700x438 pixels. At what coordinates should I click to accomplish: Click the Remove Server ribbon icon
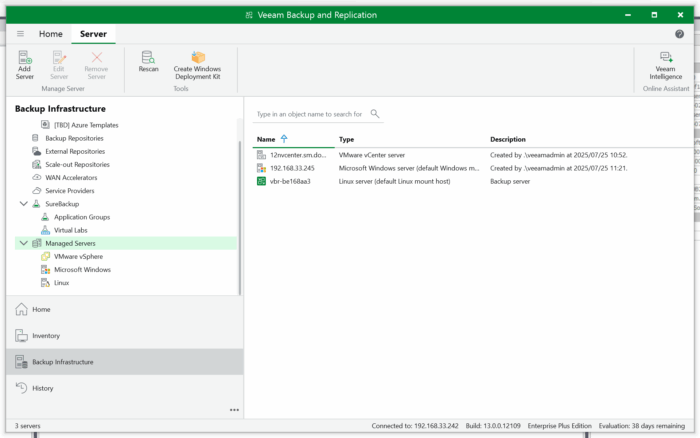[x=96, y=57]
